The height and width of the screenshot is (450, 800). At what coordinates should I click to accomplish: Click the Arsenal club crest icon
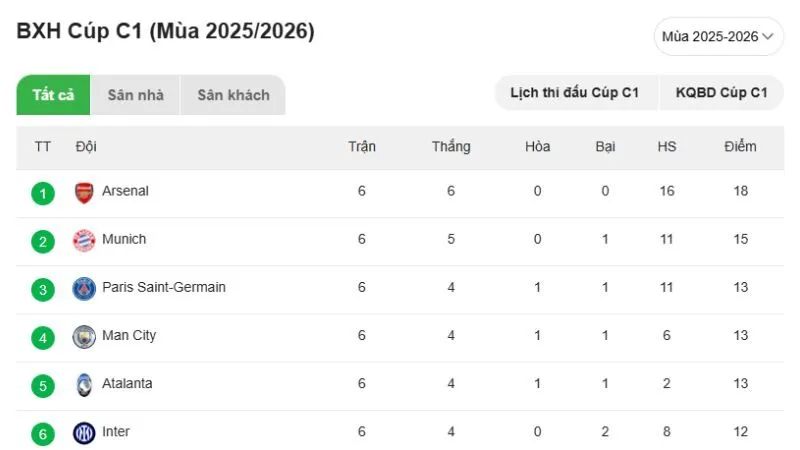pos(84,192)
